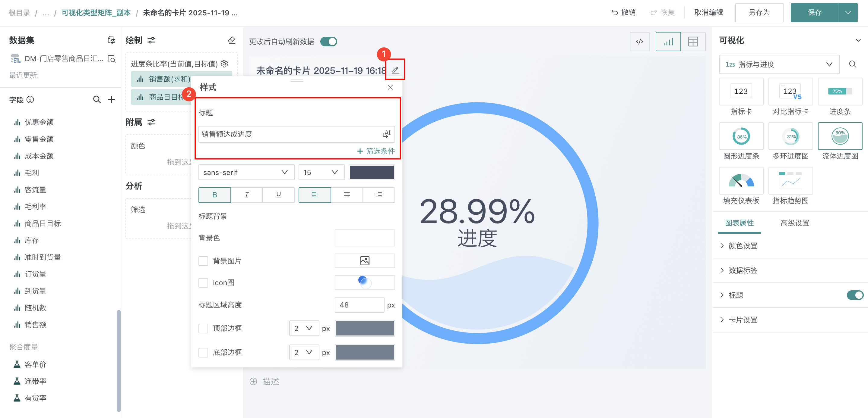The image size is (868, 418).
Task: Choose the 圆形进度条 chart type
Action: (x=741, y=137)
